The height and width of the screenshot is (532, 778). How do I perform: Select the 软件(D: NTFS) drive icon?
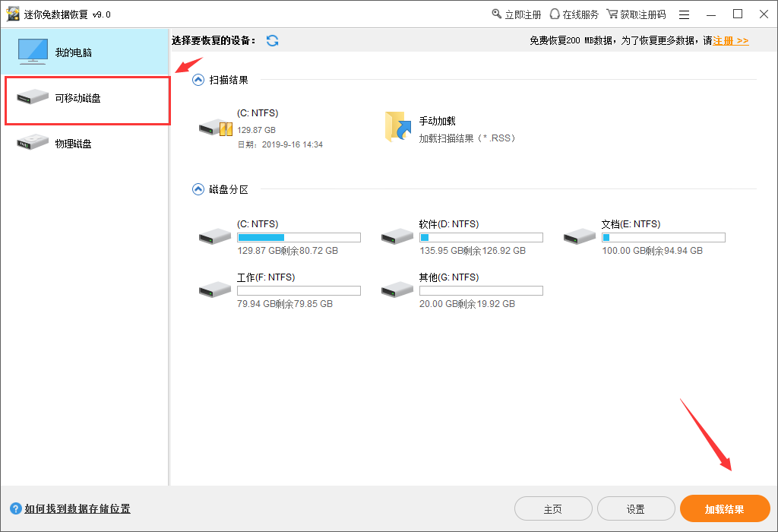point(397,236)
